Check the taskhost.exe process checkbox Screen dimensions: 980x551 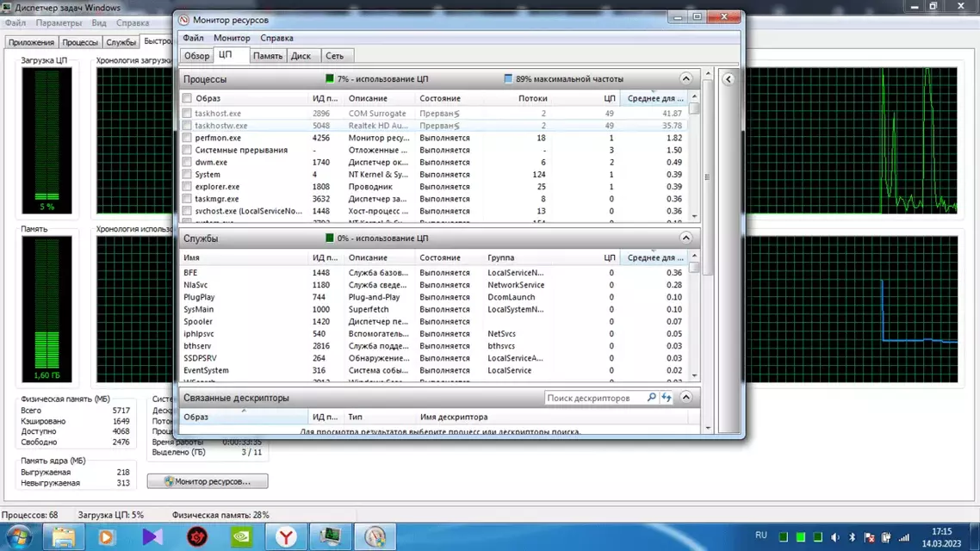(x=187, y=113)
